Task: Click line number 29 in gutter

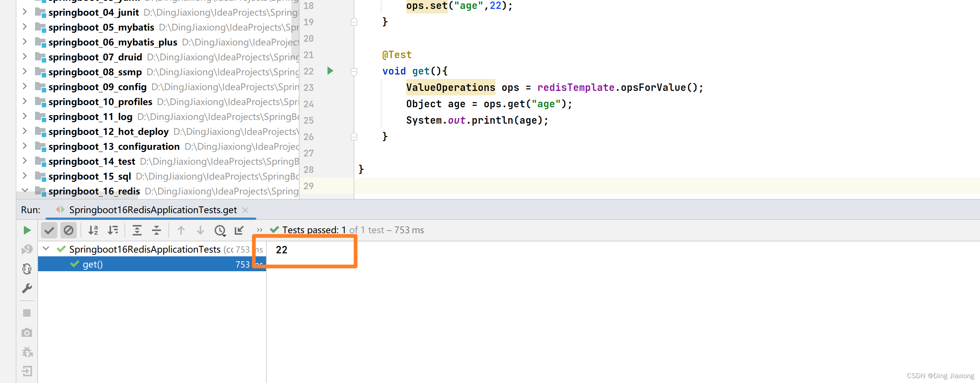Action: (309, 186)
